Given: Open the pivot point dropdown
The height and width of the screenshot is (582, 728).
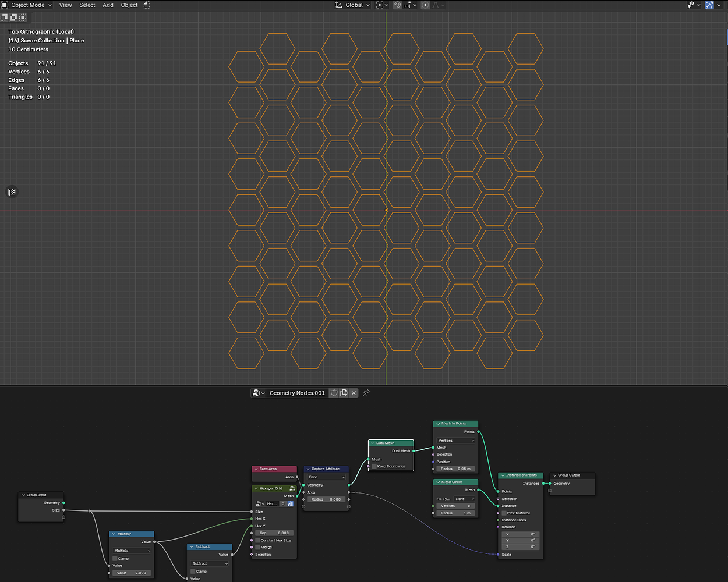Looking at the screenshot, I should (382, 5).
